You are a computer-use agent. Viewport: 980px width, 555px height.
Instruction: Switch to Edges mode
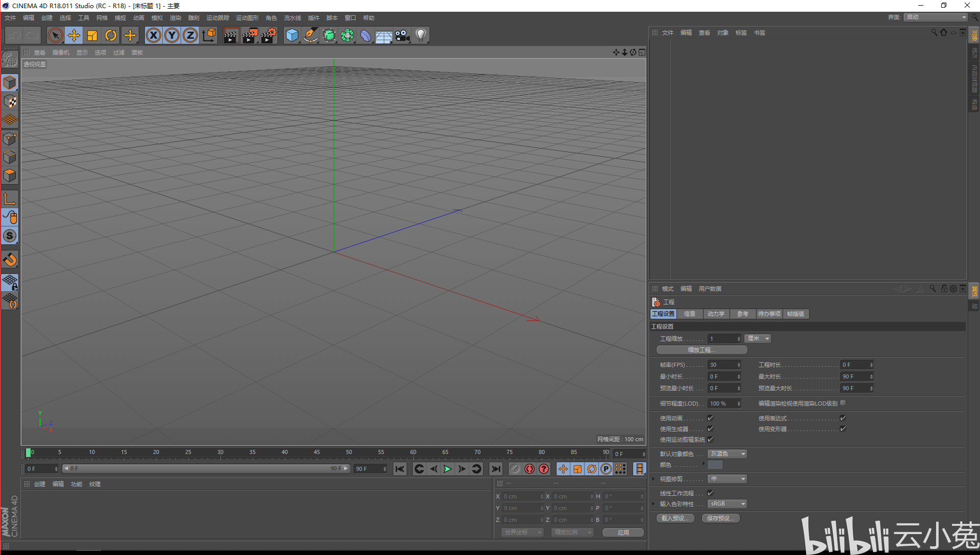click(x=10, y=157)
